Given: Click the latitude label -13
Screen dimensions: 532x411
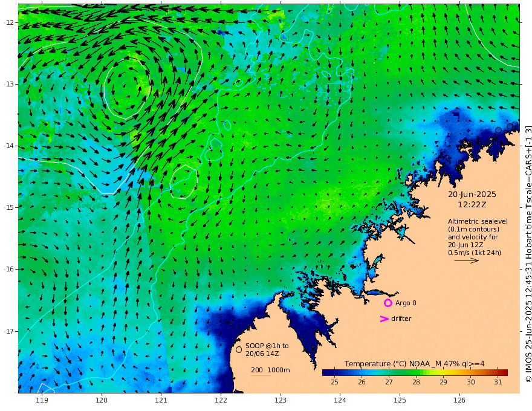Looking at the screenshot, I should (x=9, y=84).
